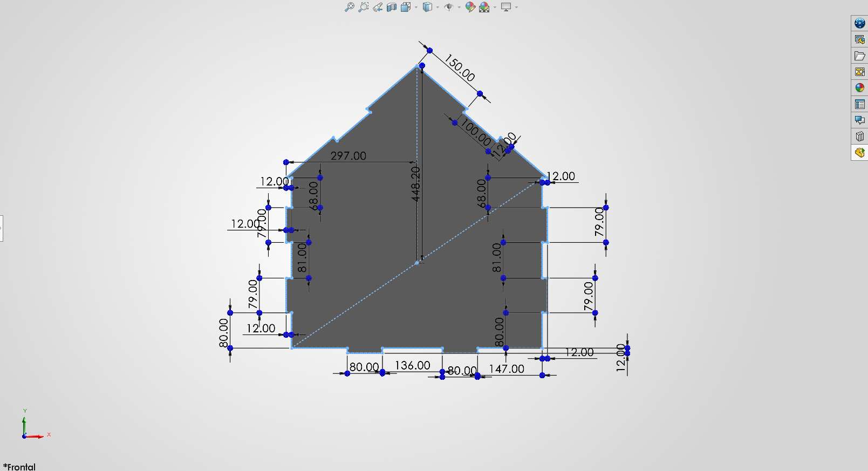The width and height of the screenshot is (868, 471).
Task: Click the Hide/Show Items eye icon
Action: coord(448,7)
